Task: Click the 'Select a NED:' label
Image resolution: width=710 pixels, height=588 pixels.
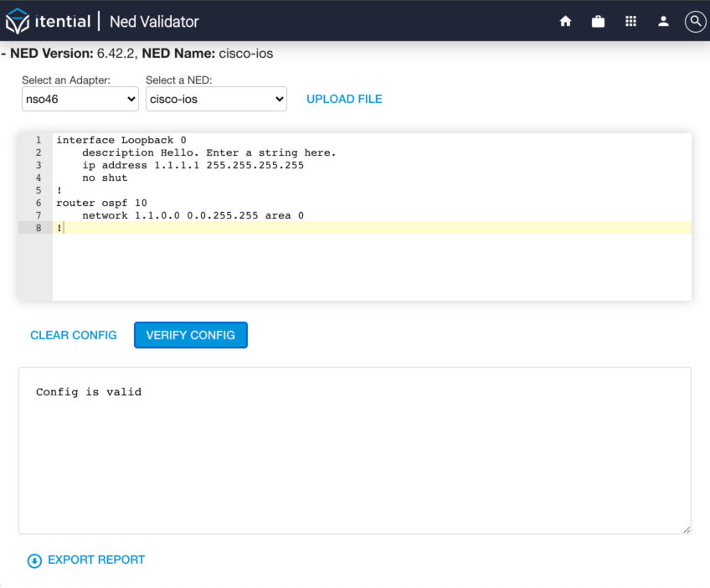Action: (x=179, y=80)
